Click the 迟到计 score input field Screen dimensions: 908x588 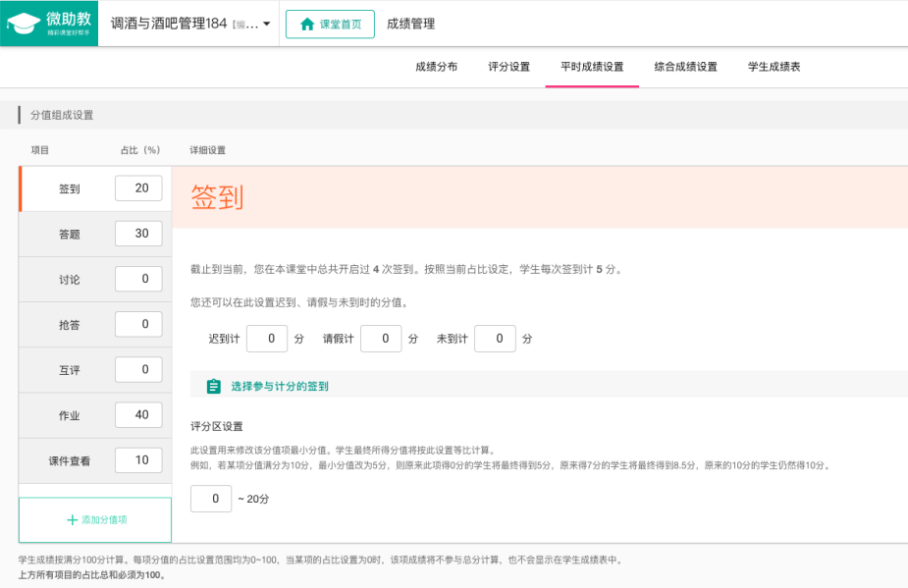(x=267, y=339)
